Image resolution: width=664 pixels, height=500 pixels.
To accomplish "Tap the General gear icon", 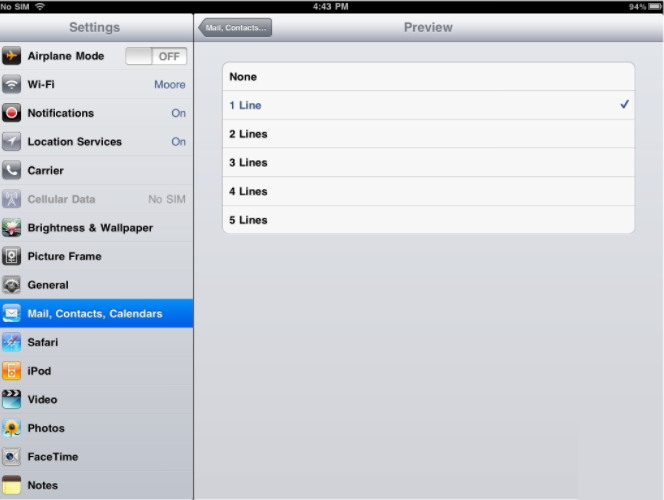I will coord(12,285).
